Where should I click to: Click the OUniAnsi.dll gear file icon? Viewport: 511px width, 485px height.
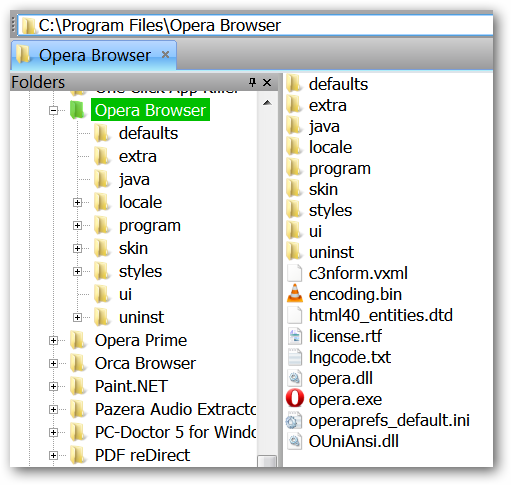click(295, 441)
